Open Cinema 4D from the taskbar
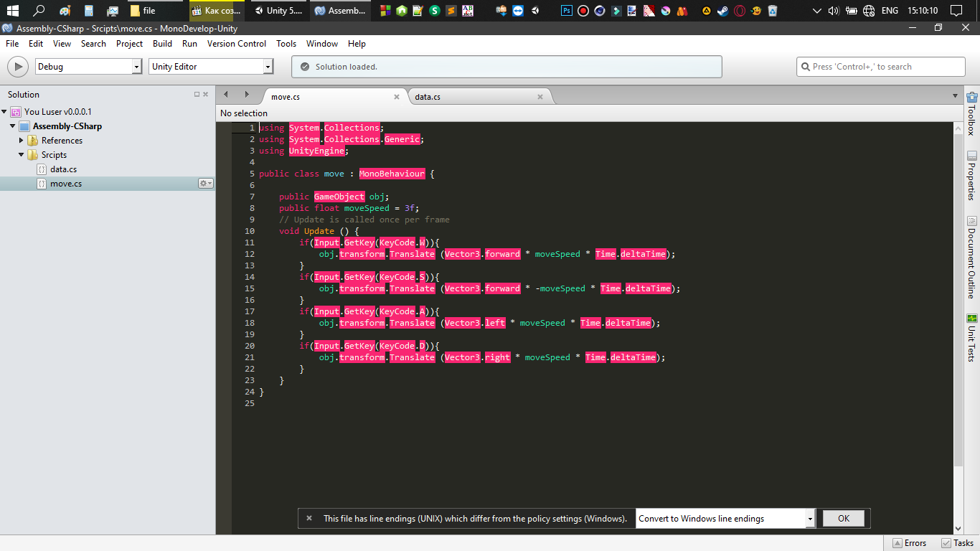The height and width of the screenshot is (551, 980). (x=599, y=11)
